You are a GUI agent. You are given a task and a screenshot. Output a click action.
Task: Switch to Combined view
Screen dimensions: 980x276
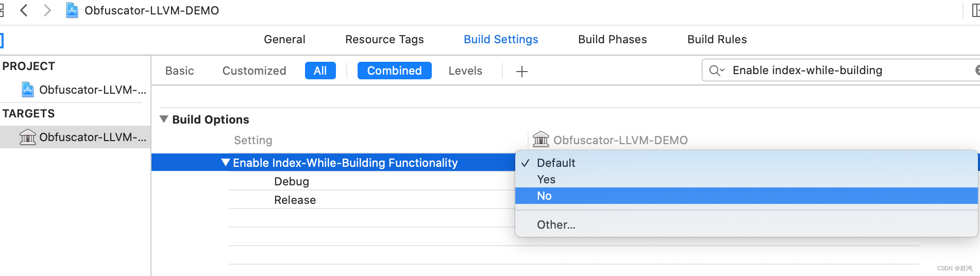click(394, 71)
